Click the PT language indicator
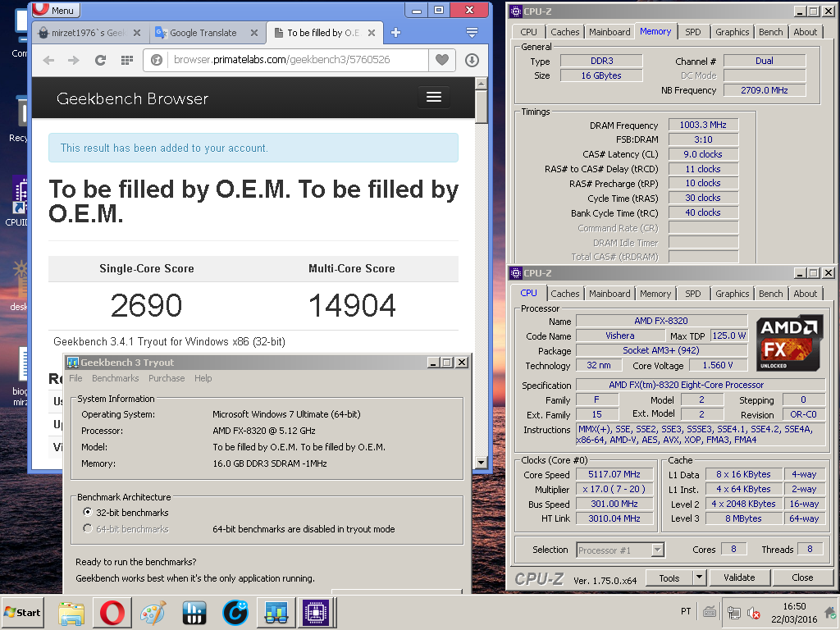The width and height of the screenshot is (840, 630). pyautogui.click(x=686, y=611)
